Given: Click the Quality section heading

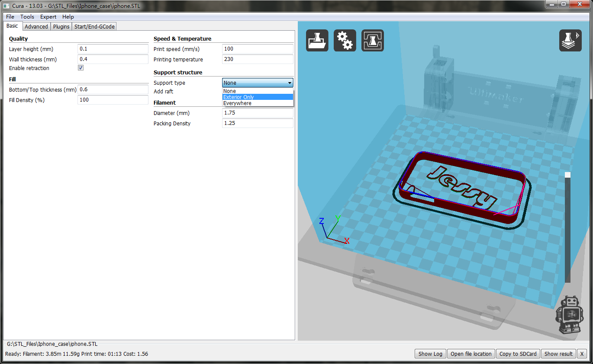Looking at the screenshot, I should pos(18,38).
